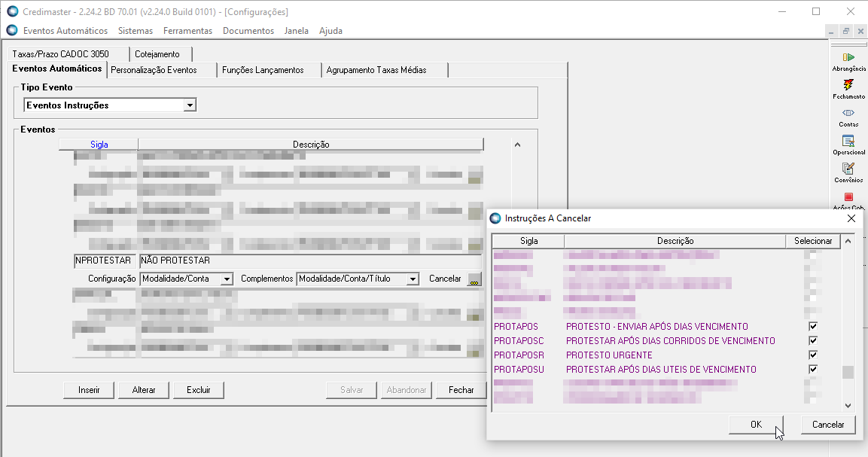Click the Eventos list scroll-up arrow

click(517, 145)
